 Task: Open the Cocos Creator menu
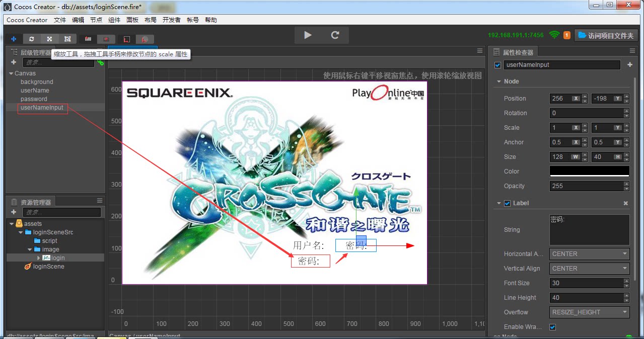[x=27, y=20]
